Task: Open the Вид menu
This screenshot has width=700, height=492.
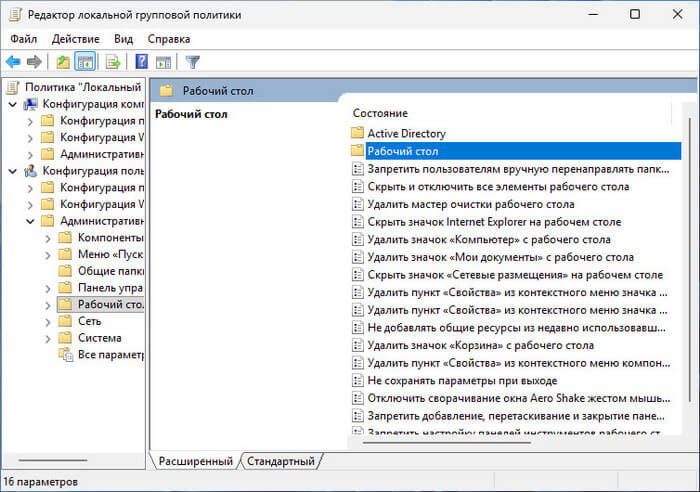Action: click(123, 39)
